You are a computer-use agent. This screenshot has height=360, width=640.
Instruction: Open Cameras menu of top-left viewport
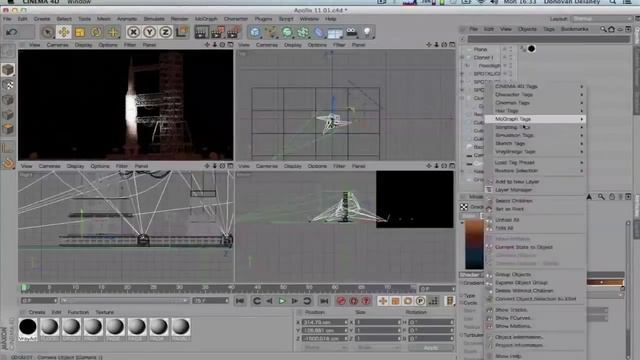58,45
